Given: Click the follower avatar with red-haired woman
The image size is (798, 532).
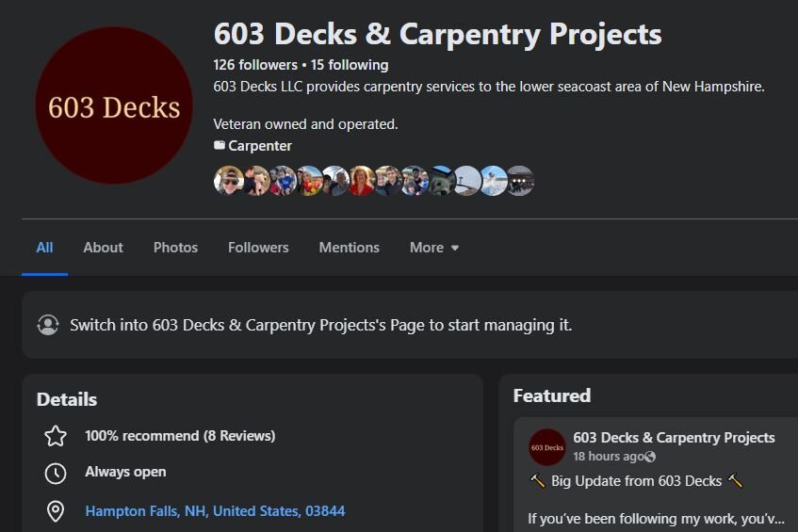Looking at the screenshot, I should [362, 181].
